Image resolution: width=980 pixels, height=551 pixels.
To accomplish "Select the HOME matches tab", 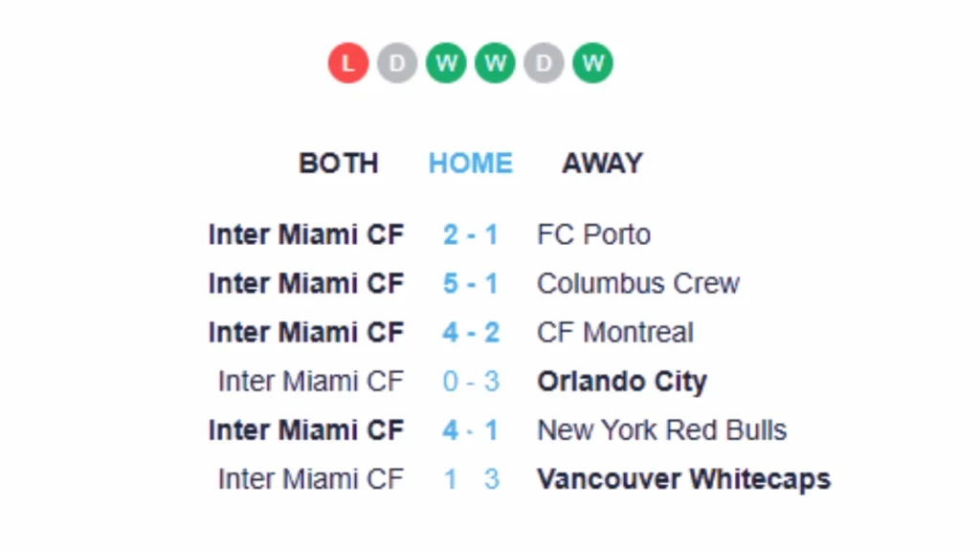I will [x=471, y=164].
